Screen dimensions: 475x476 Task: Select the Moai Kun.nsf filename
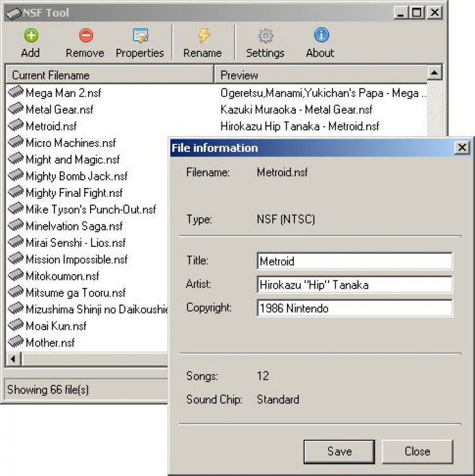click(x=56, y=327)
